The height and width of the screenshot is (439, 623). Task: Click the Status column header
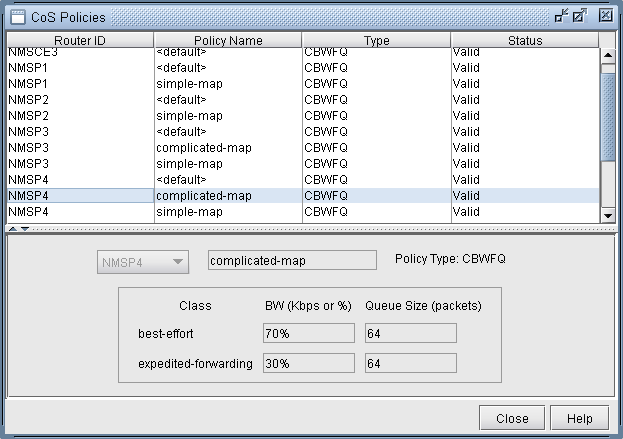point(524,41)
